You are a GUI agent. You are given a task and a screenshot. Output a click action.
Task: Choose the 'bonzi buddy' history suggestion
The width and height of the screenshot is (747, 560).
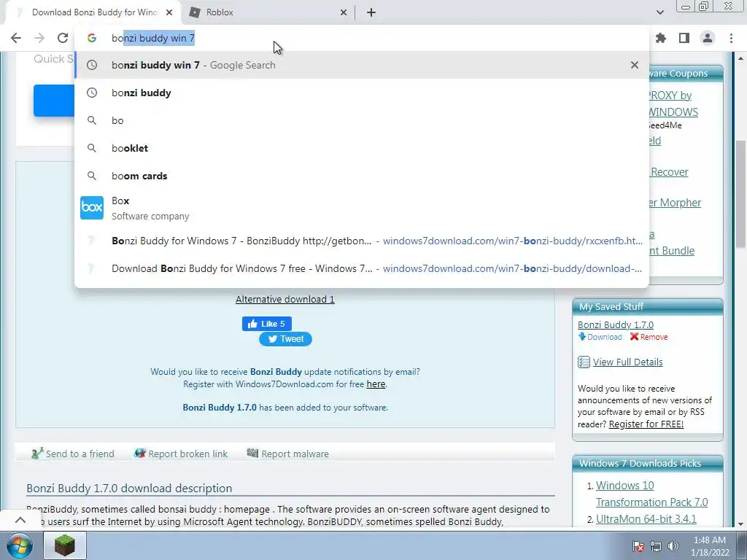(362, 93)
